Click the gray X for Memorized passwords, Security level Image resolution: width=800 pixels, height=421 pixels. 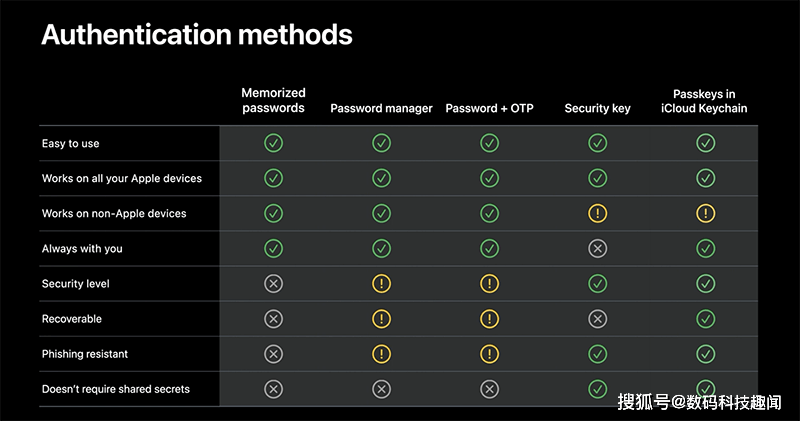[x=273, y=284]
